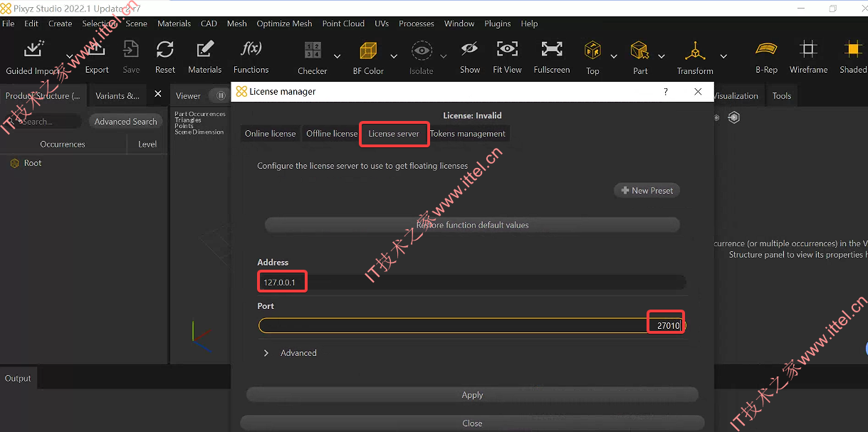This screenshot has height=432, width=868.
Task: Choose the Part selection tool
Action: pos(640,58)
